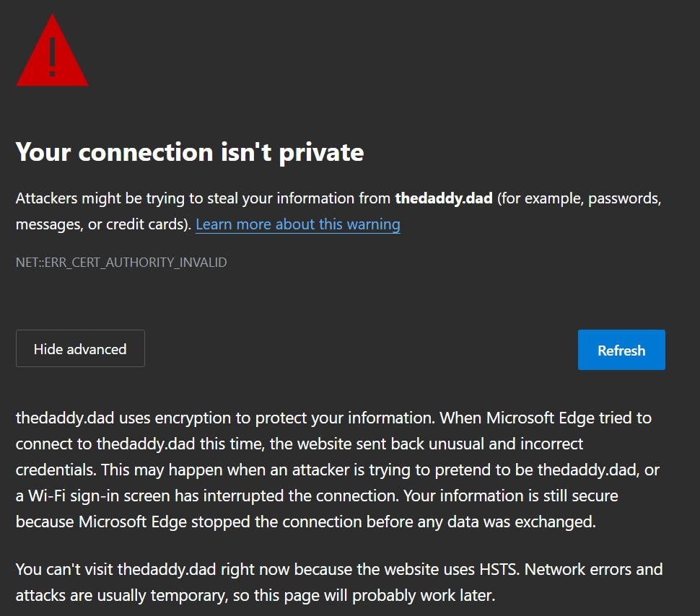The image size is (700, 616).
Task: Open the Learn more about this warning link
Action: pos(298,224)
